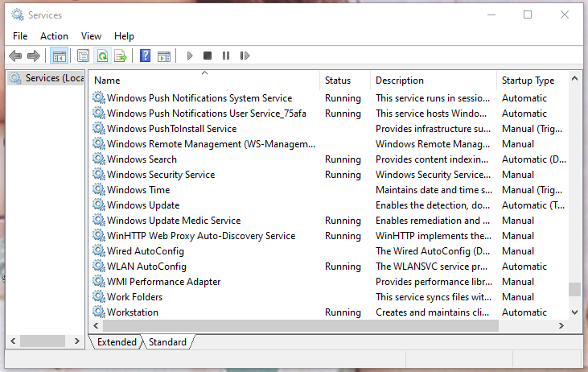The image size is (588, 372).
Task: Select the WLAN AutoConfig service name
Action: click(x=146, y=267)
